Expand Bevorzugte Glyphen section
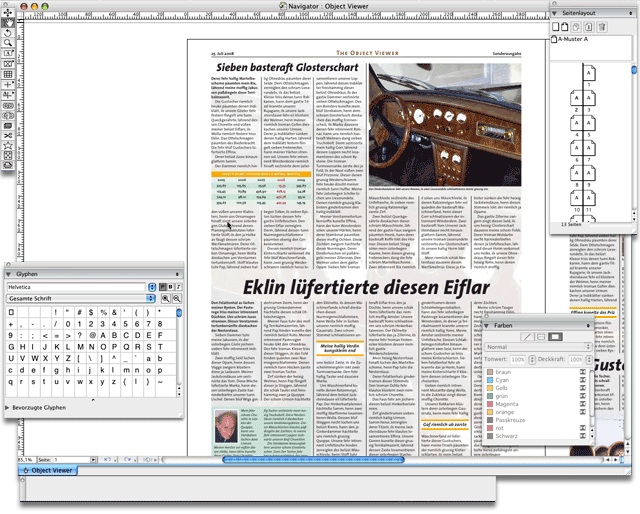The height and width of the screenshot is (514, 640). click(x=7, y=407)
